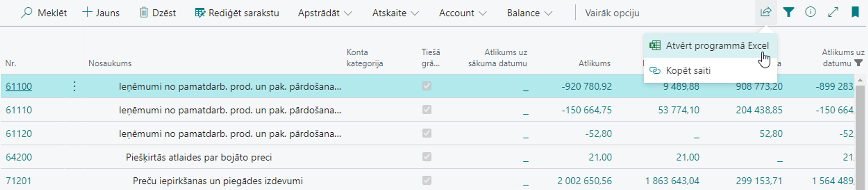Choose Kopēt saiti from the menu
Viewport: 868px width, 190px height.
pyautogui.click(x=688, y=71)
